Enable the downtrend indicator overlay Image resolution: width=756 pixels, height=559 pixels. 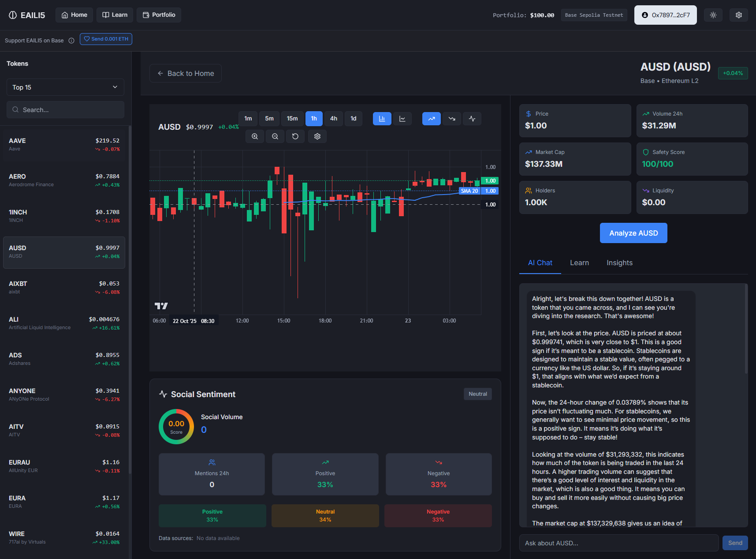[451, 118]
